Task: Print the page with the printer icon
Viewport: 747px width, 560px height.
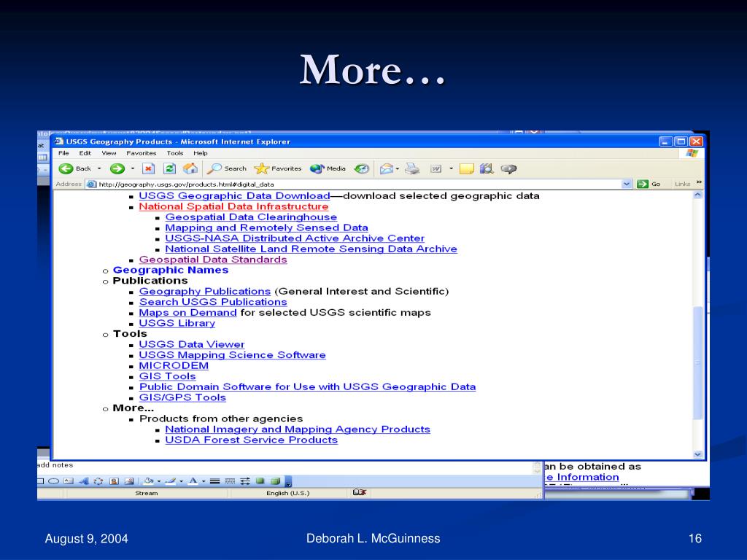Action: 412,168
